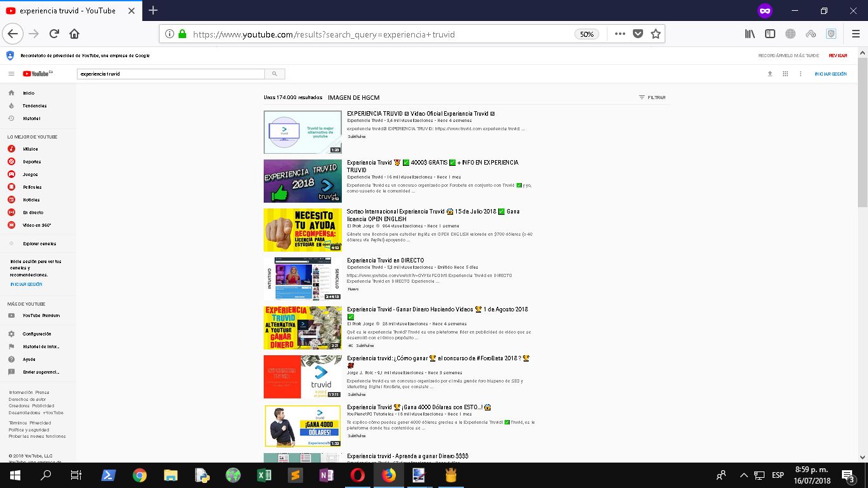Screen dimensions: 868x488
Task: Open Google Chrome from the taskbar
Action: pyautogui.click(x=140, y=475)
